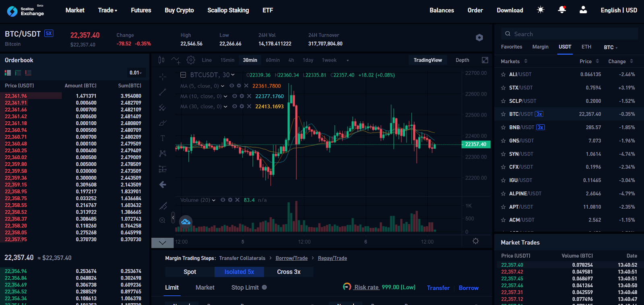
Task: Favorite the ALI/USDT pair star
Action: [x=503, y=75]
